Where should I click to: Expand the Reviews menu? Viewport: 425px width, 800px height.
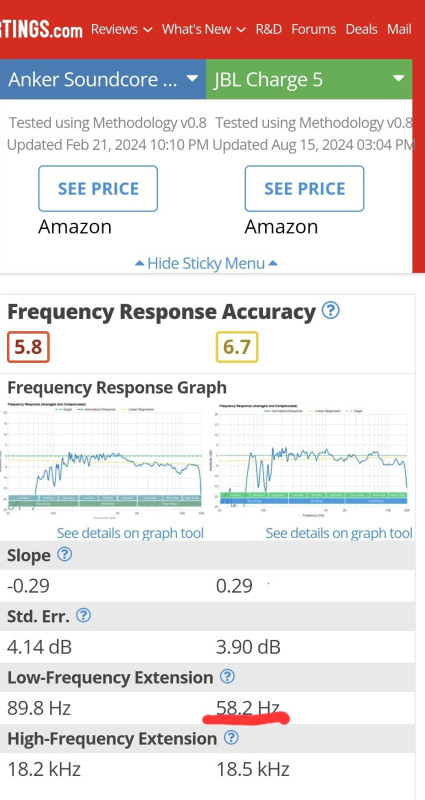(x=121, y=29)
